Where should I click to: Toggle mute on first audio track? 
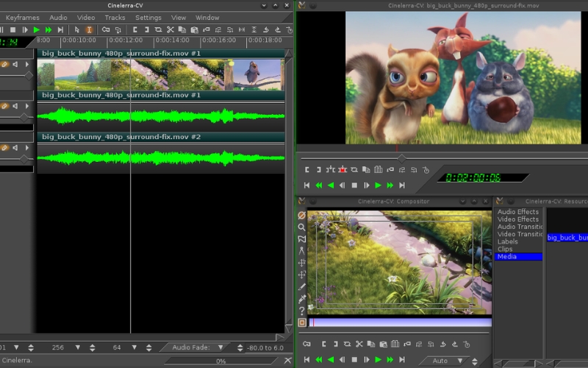(x=15, y=106)
